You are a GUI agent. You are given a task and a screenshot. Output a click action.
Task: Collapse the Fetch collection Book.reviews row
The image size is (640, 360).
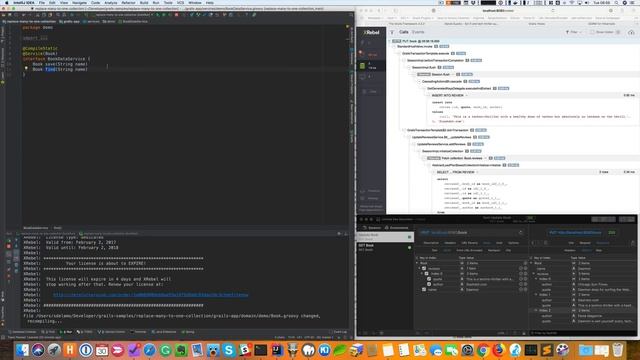pos(424,158)
